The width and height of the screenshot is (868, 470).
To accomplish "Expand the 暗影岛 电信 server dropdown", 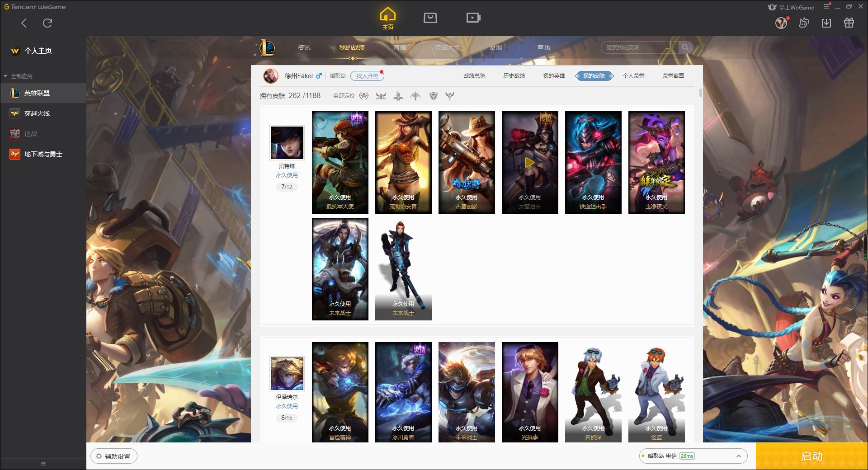I will point(693,456).
